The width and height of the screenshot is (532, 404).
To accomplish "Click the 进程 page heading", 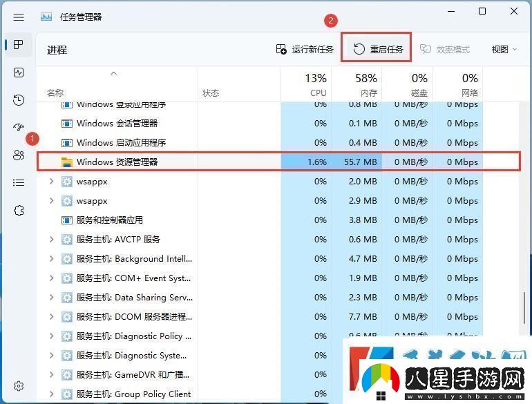I will pos(57,50).
